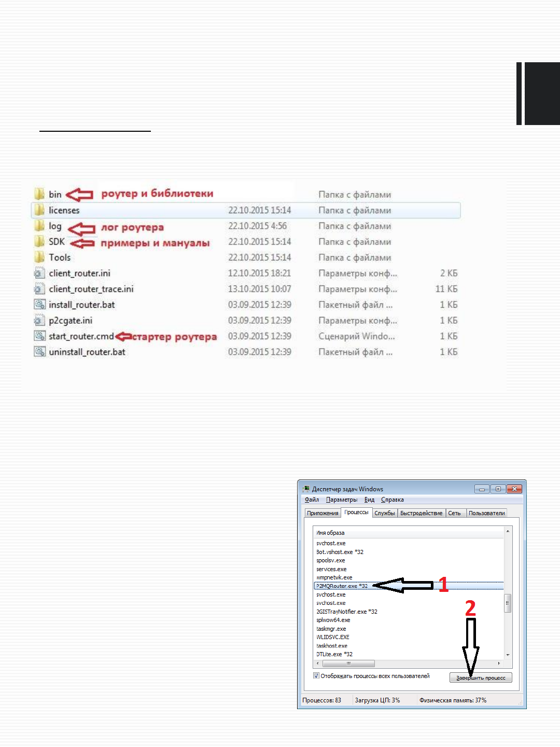This screenshot has height=747, width=560.
Task: Switch to the Службы tab
Action: [385, 513]
